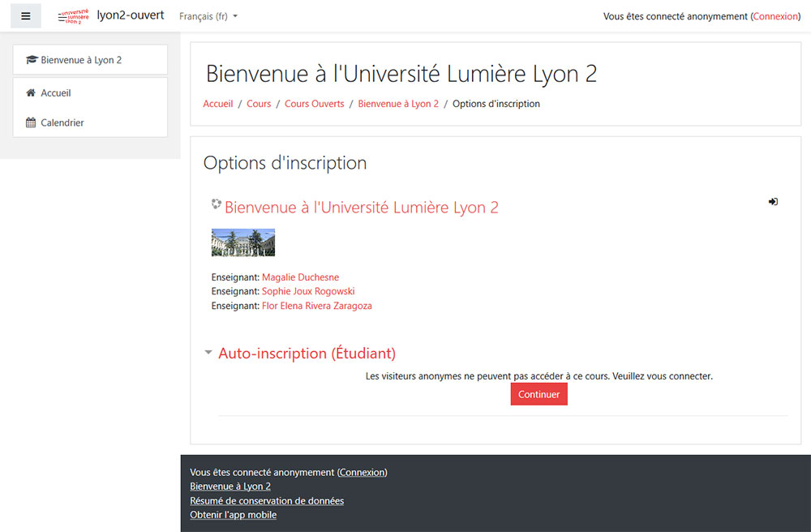Screen dimensions: 811x532
Task: Open teacher profile Flor Elena Rivera Zaragoza
Action: [316, 306]
